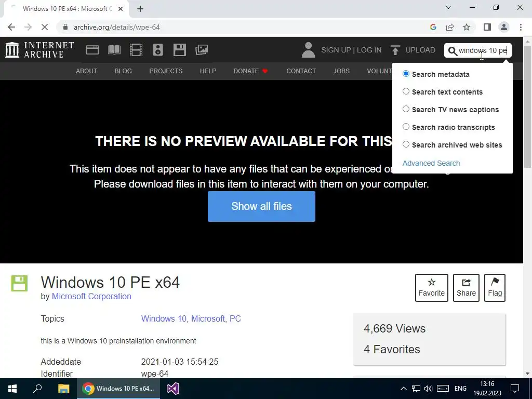Click the Flag button
532x399 pixels.
coord(495,288)
